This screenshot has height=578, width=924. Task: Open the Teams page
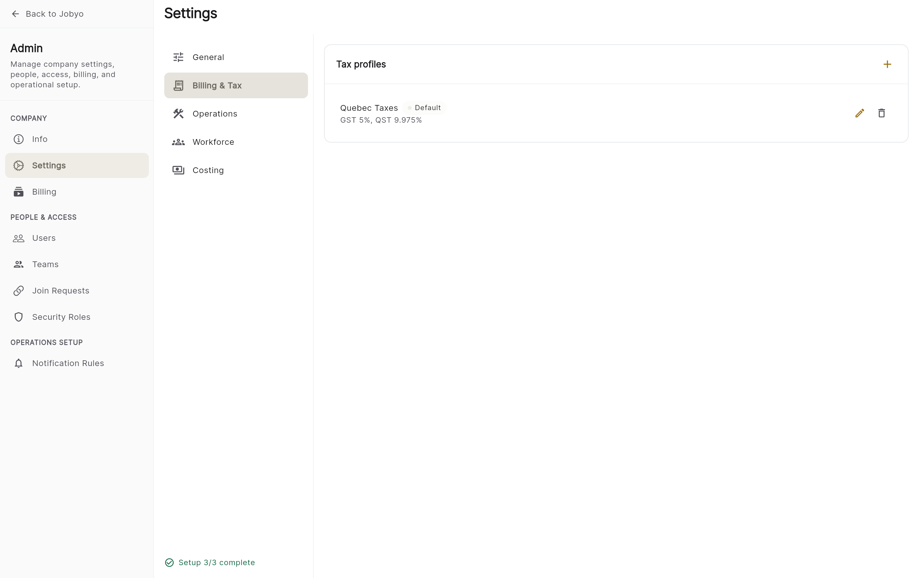click(x=77, y=265)
